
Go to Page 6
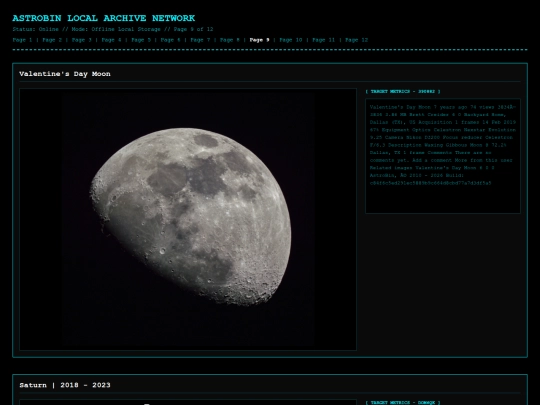(x=170, y=40)
